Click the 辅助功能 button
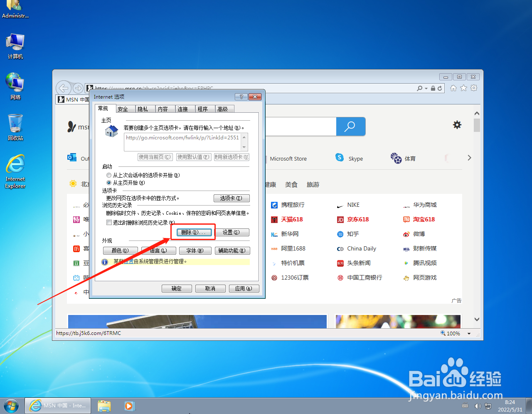 (x=232, y=250)
